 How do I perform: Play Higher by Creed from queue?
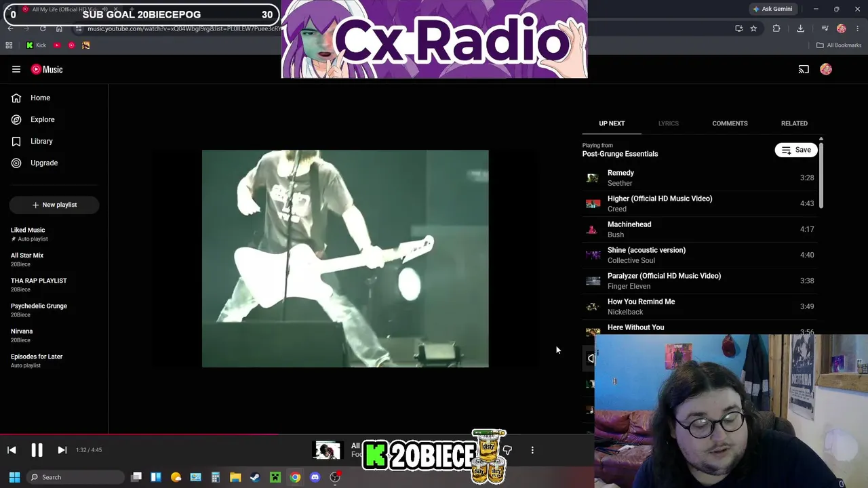click(700, 203)
